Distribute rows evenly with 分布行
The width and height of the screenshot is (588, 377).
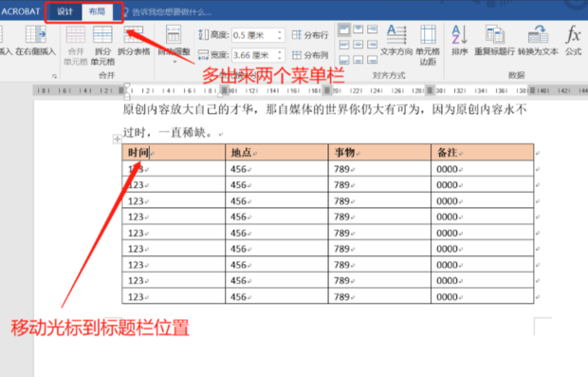(x=310, y=35)
